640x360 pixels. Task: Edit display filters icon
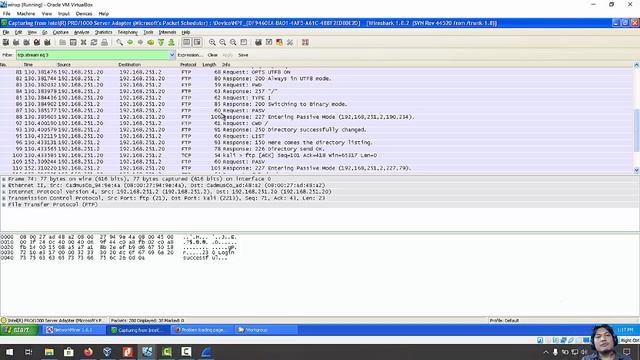(269, 42)
